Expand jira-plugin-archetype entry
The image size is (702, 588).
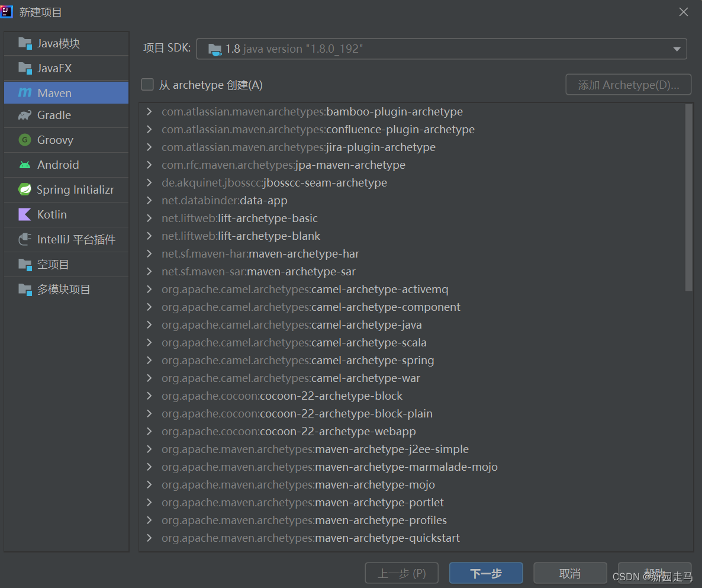click(150, 147)
